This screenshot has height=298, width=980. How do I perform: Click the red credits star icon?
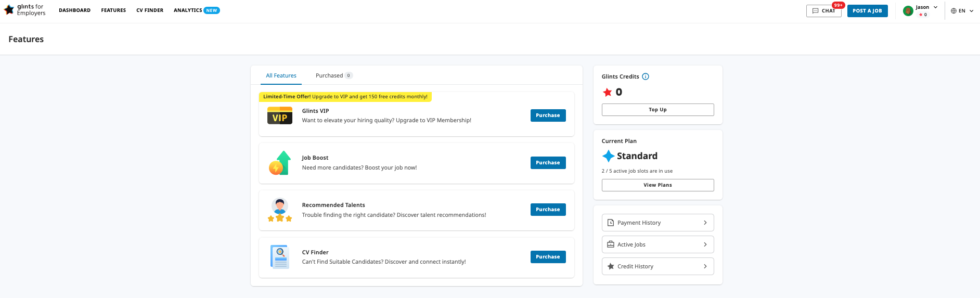pyautogui.click(x=607, y=92)
